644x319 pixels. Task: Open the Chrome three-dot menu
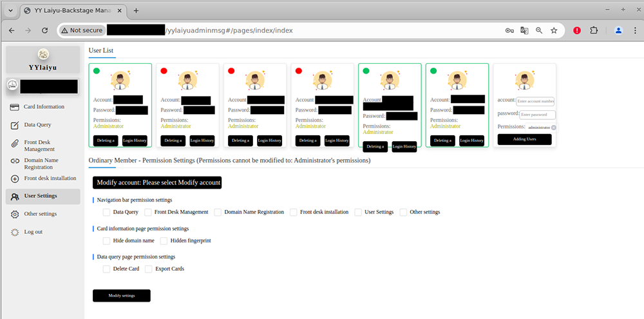[634, 30]
